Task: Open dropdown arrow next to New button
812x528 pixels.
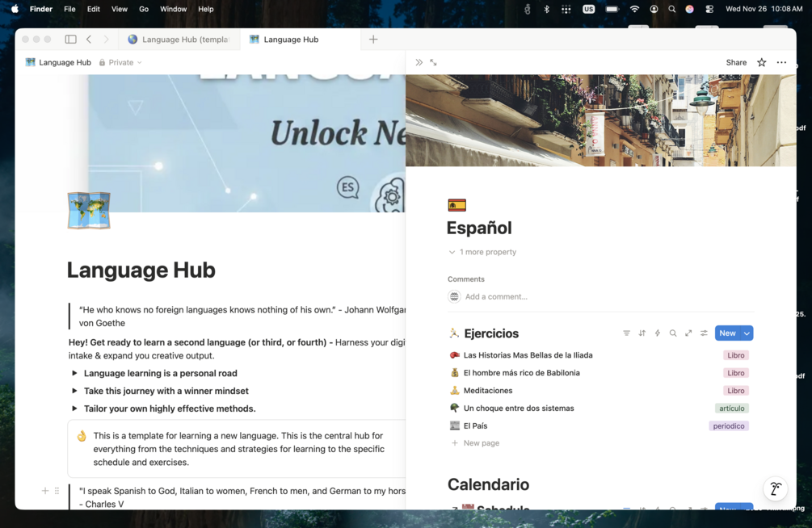Action: click(747, 333)
